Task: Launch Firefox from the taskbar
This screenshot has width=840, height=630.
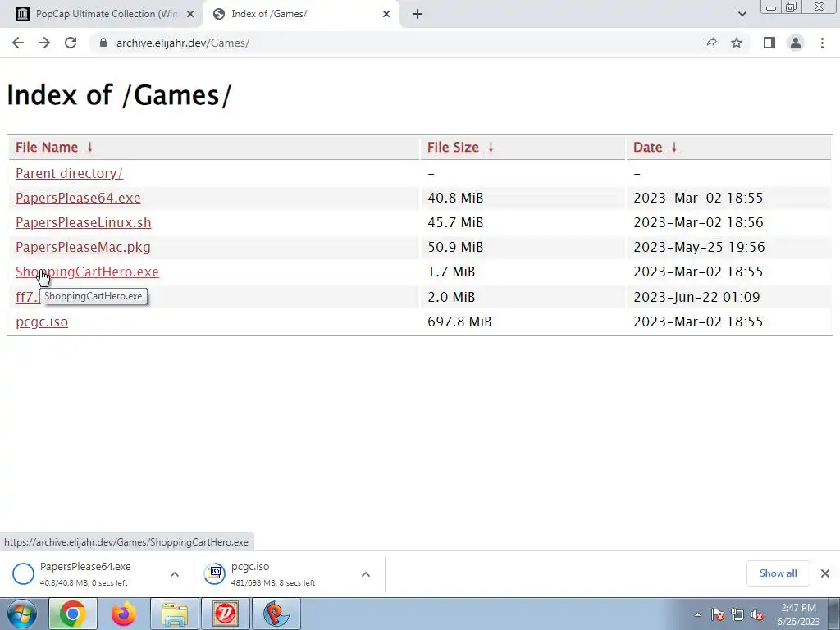Action: pyautogui.click(x=124, y=614)
